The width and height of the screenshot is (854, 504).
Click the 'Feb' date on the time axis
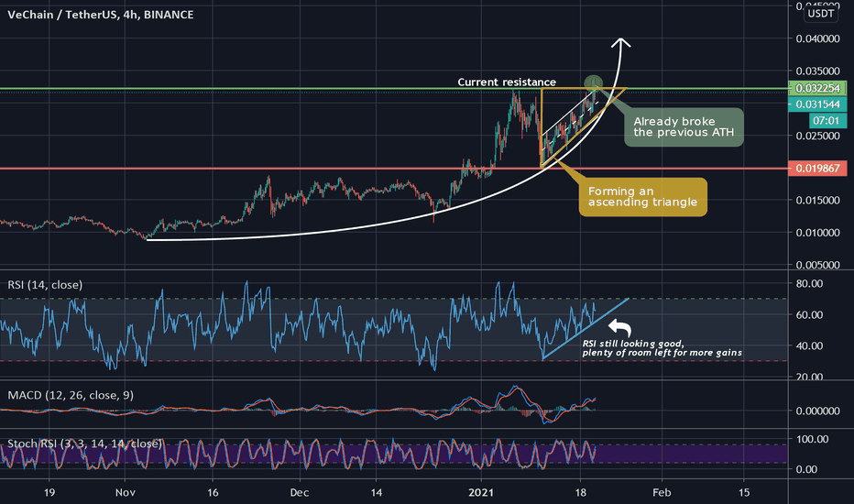(x=662, y=493)
